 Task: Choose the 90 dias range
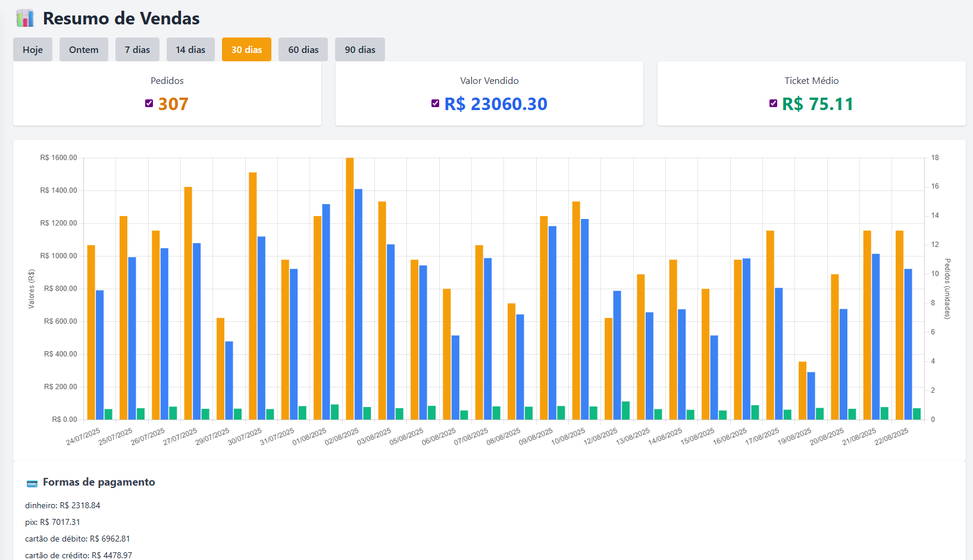(x=360, y=49)
